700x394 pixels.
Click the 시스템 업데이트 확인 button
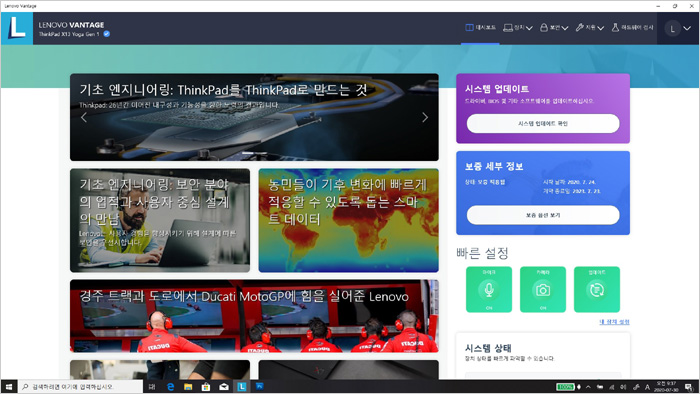click(543, 124)
